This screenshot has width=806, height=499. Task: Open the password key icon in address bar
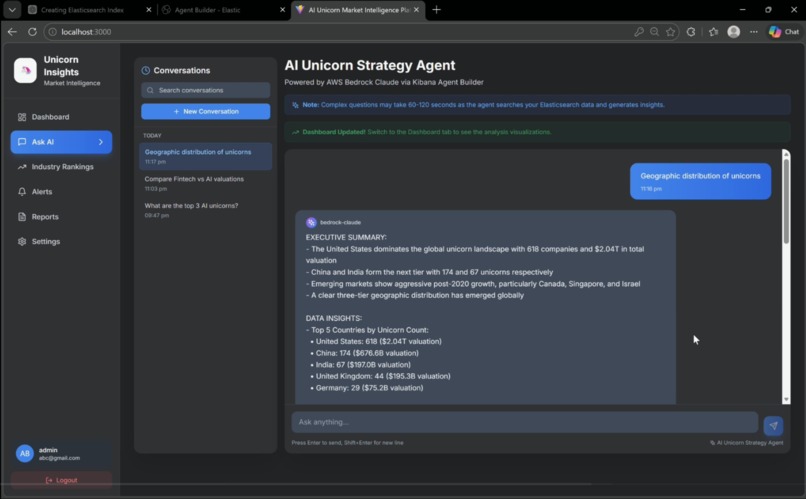pyautogui.click(x=639, y=32)
